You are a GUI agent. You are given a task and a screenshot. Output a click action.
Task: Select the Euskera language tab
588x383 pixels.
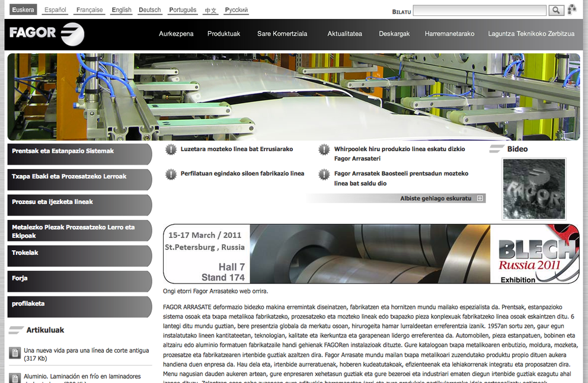tap(23, 9)
